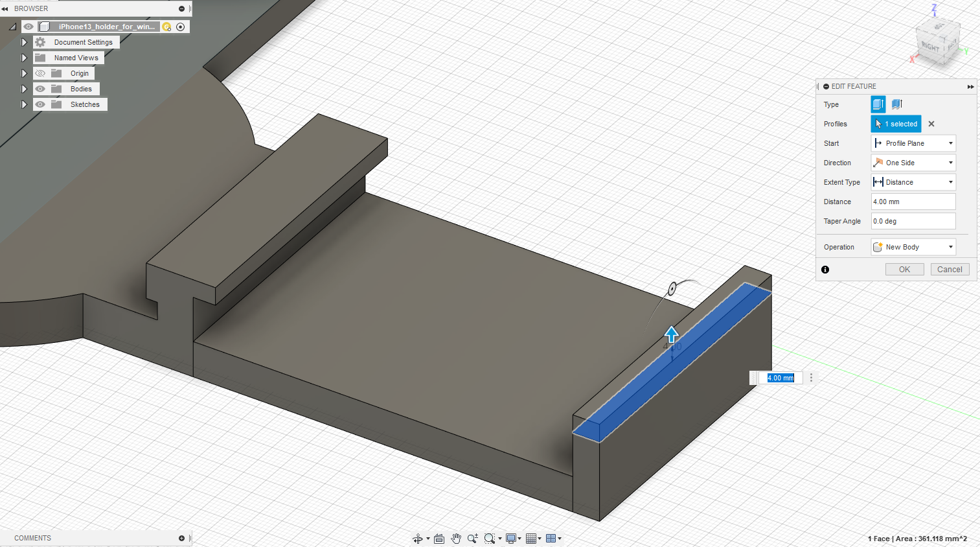Open the Start dropdown set to Profile Plane

pyautogui.click(x=913, y=143)
